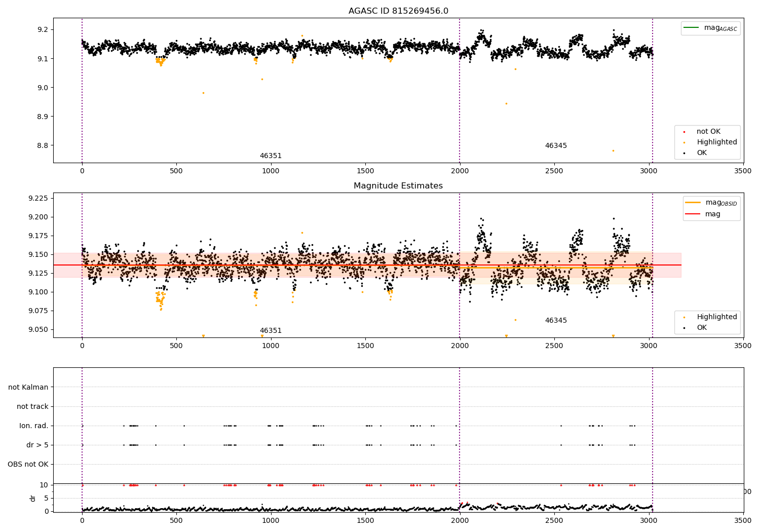This screenshot has height=532, width=760.
Task: Click the '9.100' y-tick label
Action: (39, 292)
